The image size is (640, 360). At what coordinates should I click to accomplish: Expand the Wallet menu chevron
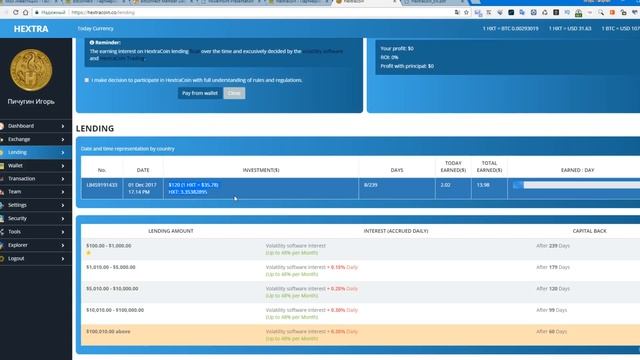[x=63, y=166]
